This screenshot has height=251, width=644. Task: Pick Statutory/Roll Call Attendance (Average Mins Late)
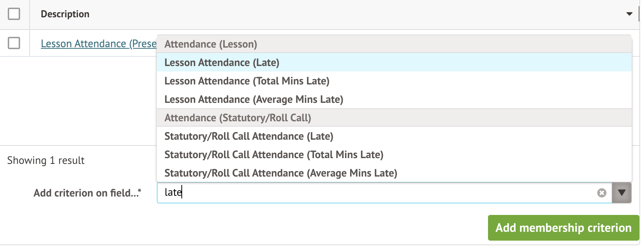point(281,173)
